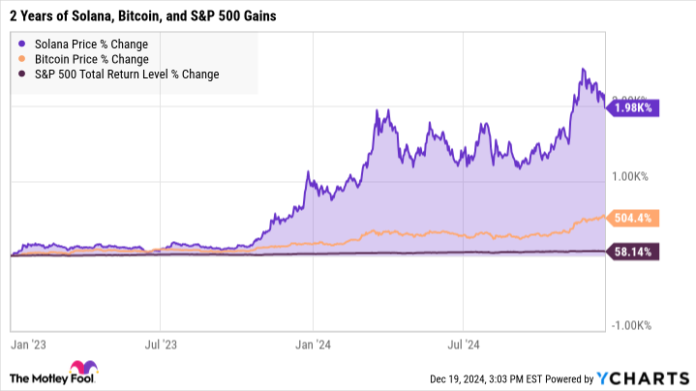
Task: Select the Bitcoin Price % Change legend label
Action: (92, 59)
